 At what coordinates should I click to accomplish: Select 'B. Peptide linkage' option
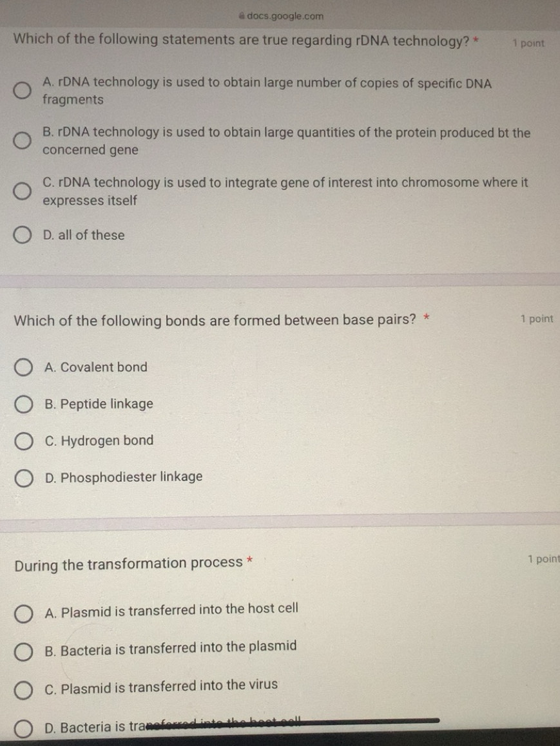tap(24, 405)
